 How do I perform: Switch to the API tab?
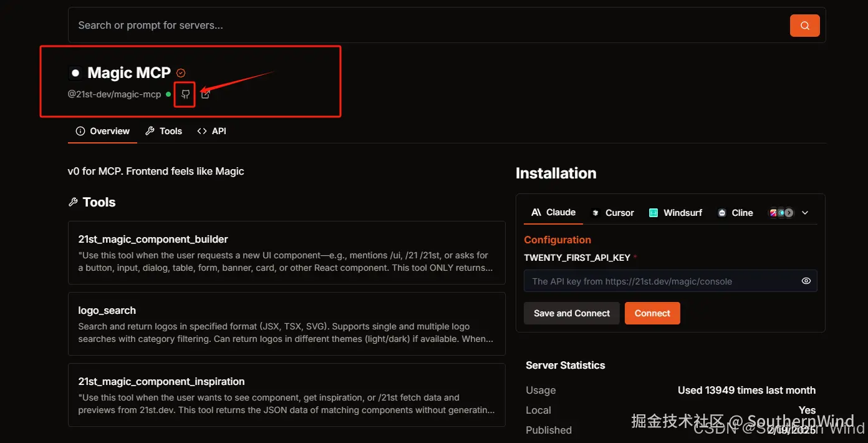(211, 131)
